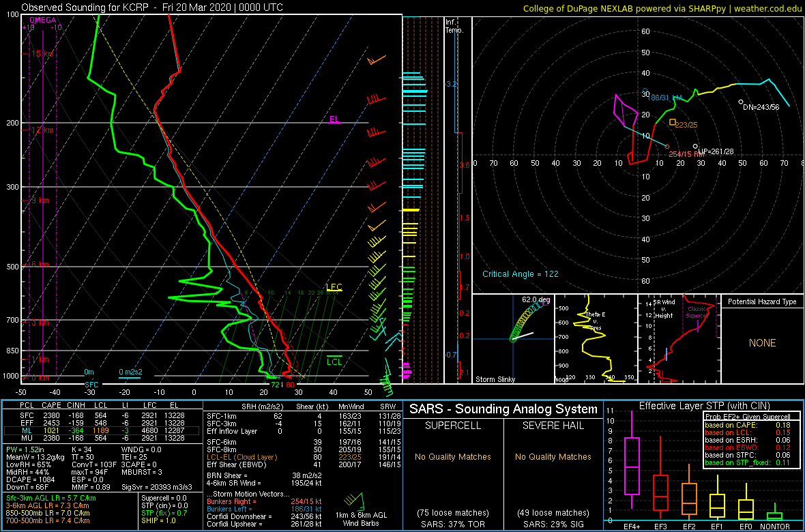Click the NONTOR axis label
The height and width of the screenshot is (532, 805).
[775, 527]
